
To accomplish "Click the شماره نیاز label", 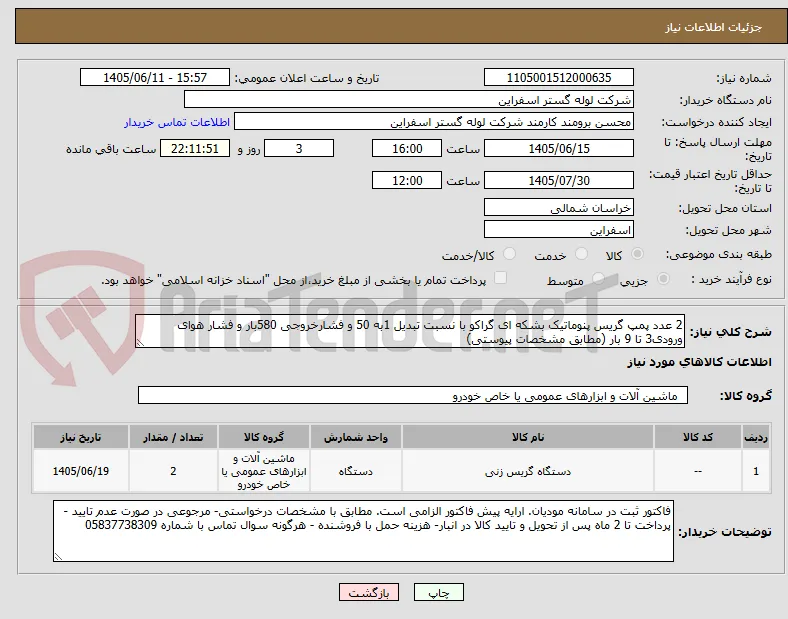I will click(x=744, y=78).
